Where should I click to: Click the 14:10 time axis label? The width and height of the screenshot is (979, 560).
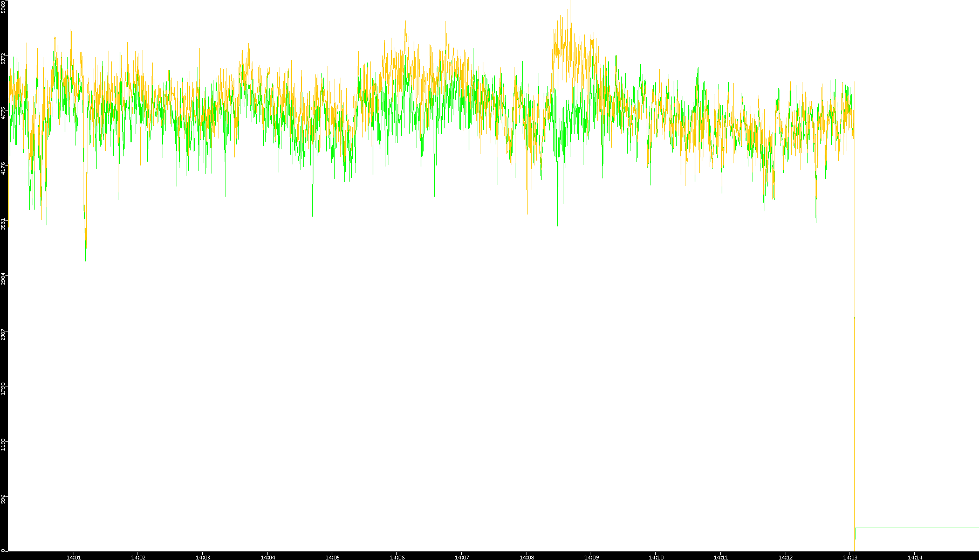pyautogui.click(x=656, y=557)
